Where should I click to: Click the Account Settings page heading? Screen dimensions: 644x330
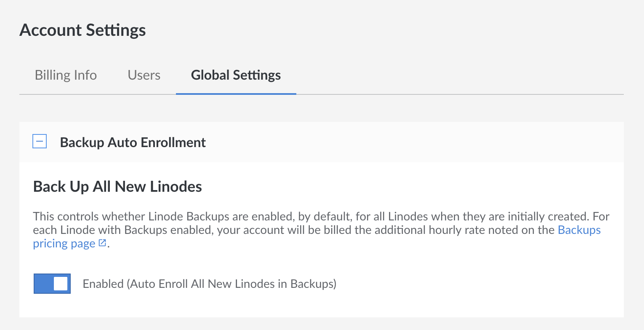point(82,30)
